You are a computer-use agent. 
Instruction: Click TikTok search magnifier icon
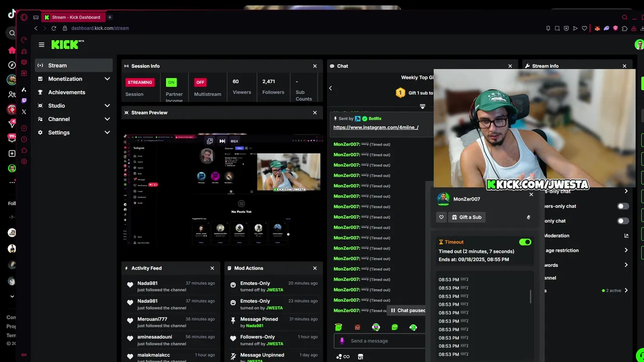tap(12, 33)
